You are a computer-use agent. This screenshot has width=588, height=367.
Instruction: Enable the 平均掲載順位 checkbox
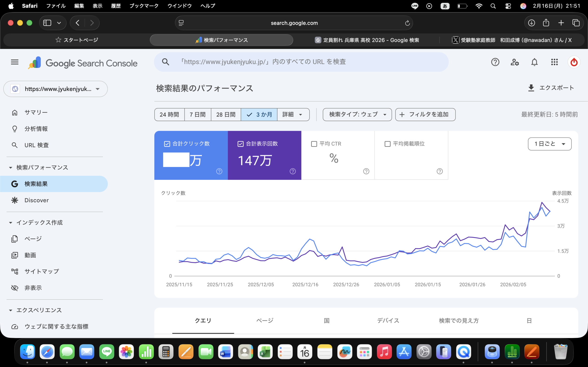387,144
